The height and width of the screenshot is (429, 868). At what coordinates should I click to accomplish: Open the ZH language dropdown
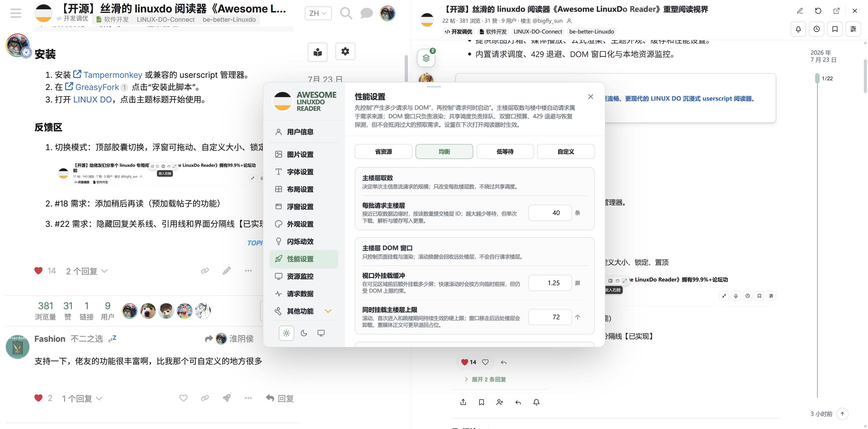tap(318, 13)
